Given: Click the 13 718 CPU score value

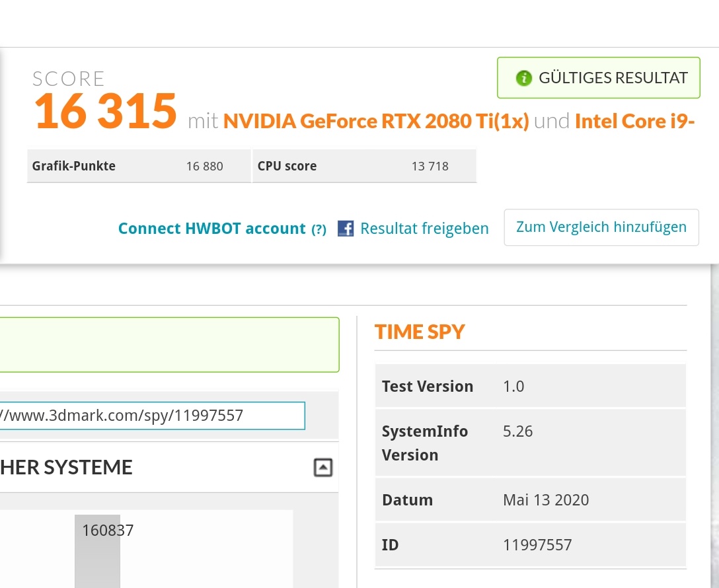Looking at the screenshot, I should pyautogui.click(x=430, y=166).
